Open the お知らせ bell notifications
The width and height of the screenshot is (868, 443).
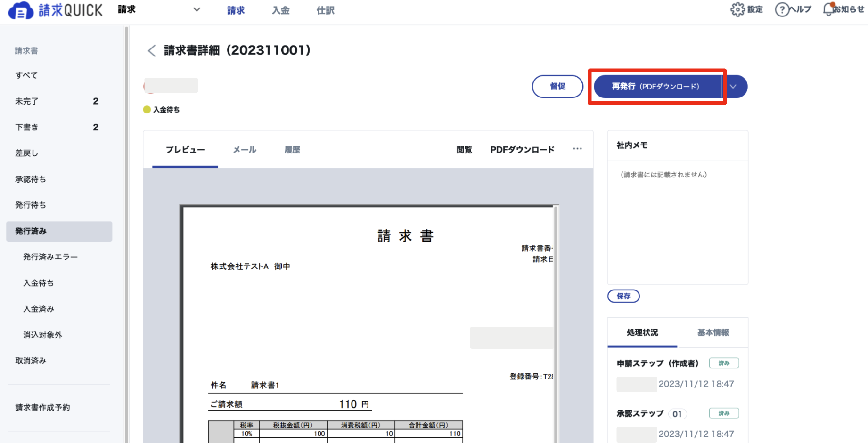click(828, 9)
